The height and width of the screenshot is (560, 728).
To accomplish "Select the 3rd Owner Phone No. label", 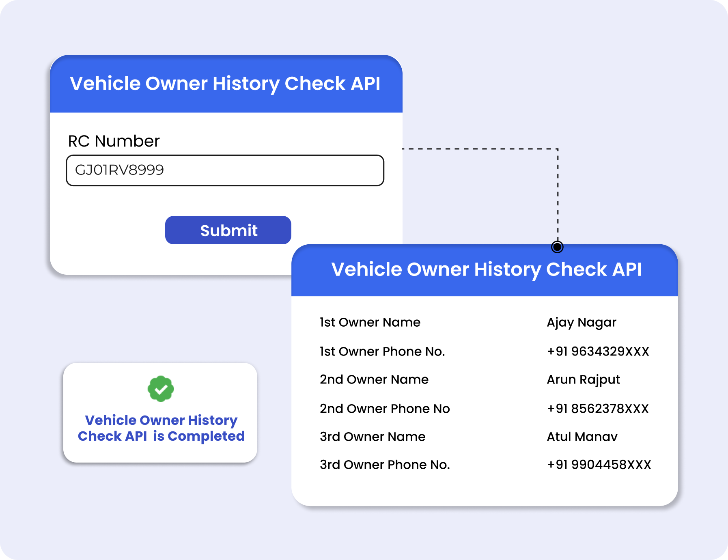I will [384, 465].
